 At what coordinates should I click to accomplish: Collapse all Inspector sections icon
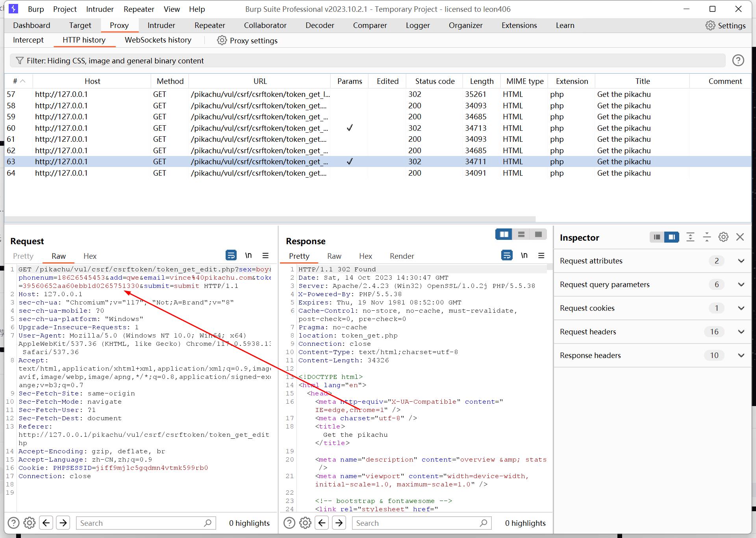coord(707,237)
